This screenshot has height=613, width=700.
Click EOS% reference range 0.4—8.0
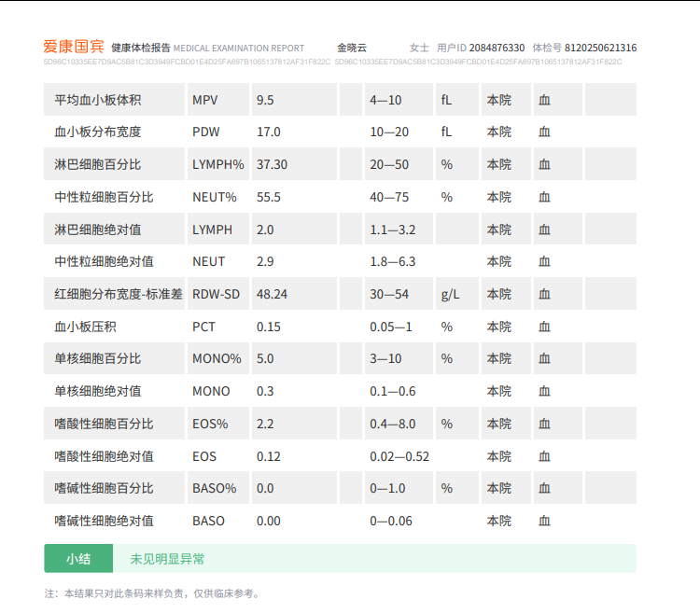[393, 424]
